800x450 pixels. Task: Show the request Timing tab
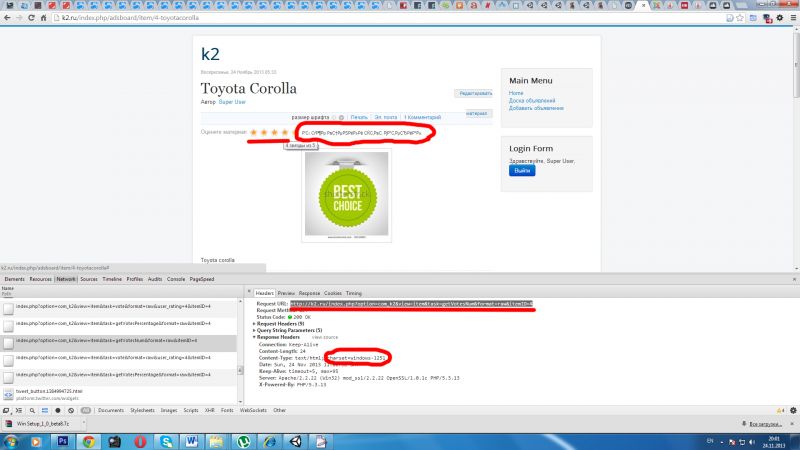354,293
